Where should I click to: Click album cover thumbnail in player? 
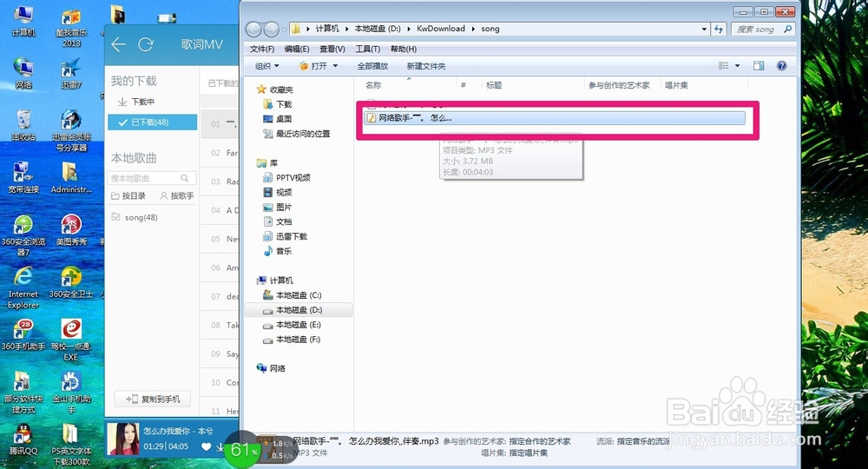(x=123, y=439)
